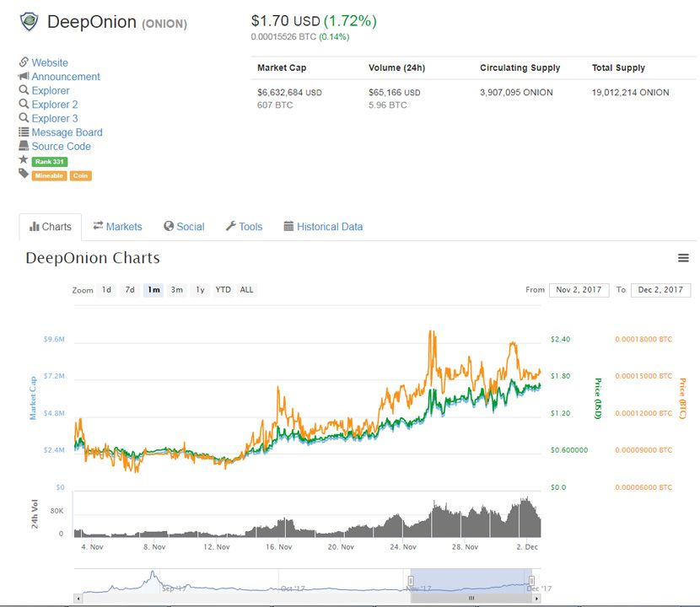Click the Mineable tag badge
Viewport: 700px width, 607px height.
coord(49,176)
